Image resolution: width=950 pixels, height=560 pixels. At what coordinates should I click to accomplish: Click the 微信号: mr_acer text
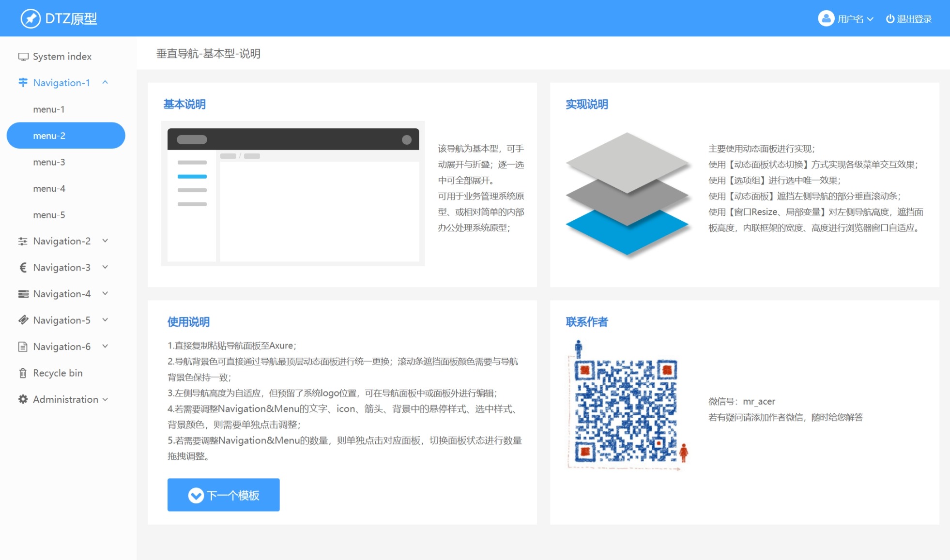tap(742, 401)
